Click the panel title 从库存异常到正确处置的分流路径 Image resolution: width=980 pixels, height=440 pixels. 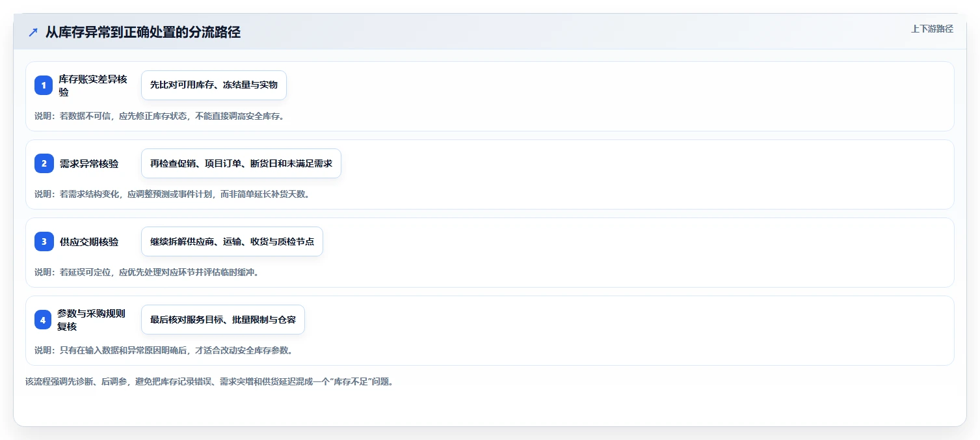tap(143, 32)
